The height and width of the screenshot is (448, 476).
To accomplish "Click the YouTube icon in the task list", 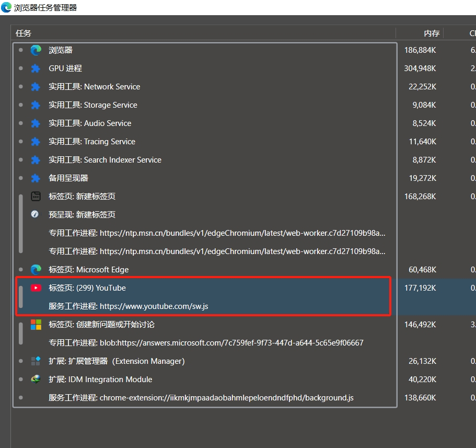I will (x=36, y=288).
